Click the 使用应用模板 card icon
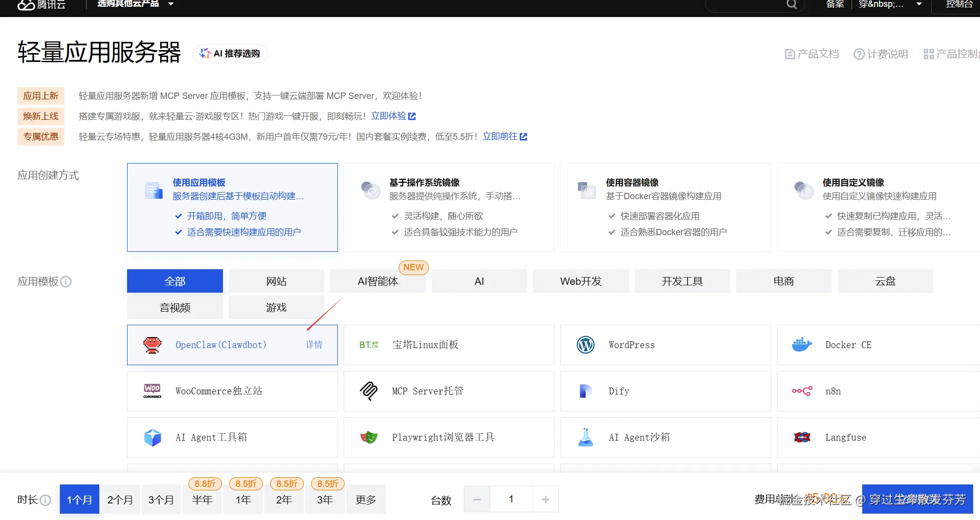This screenshot has width=980, height=520. pos(154,190)
